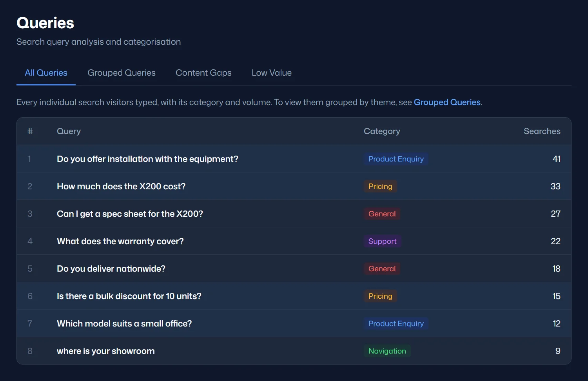Select the Content Gaps tab

(203, 73)
